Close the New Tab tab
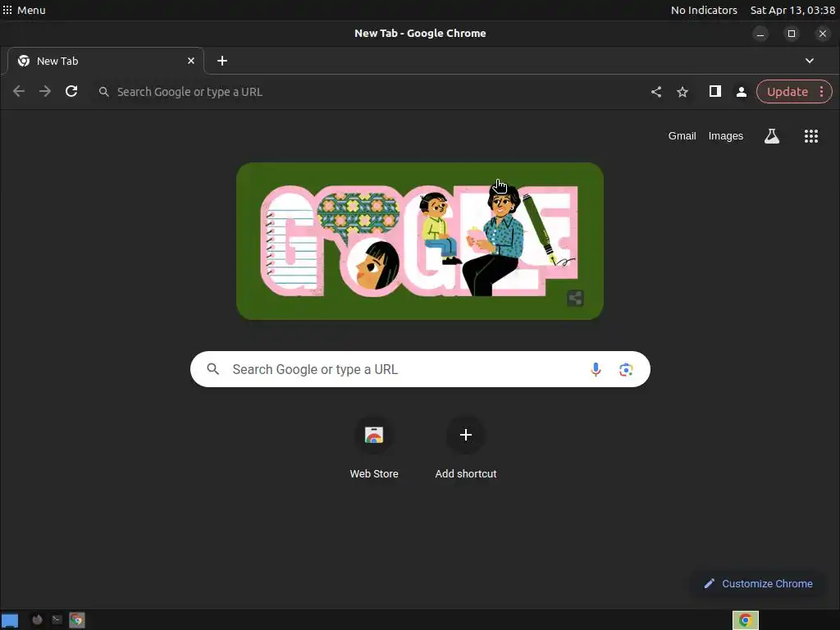The width and height of the screenshot is (840, 630). tap(190, 61)
